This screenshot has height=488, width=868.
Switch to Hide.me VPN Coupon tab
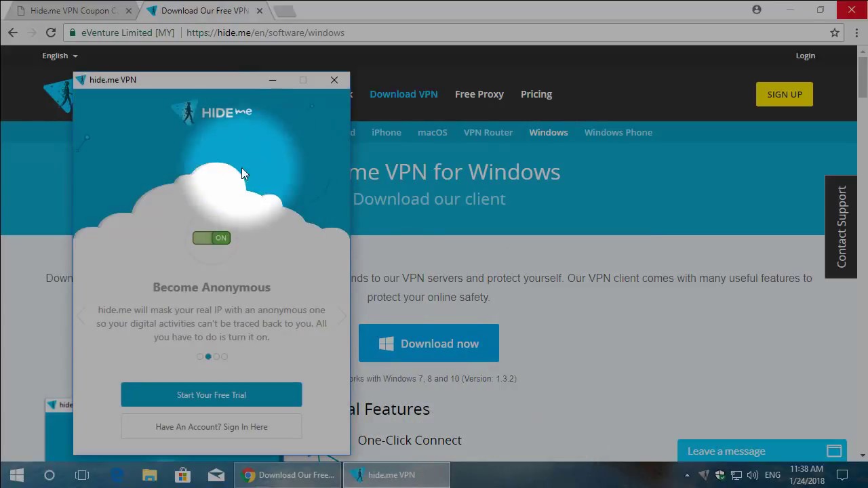(x=73, y=11)
